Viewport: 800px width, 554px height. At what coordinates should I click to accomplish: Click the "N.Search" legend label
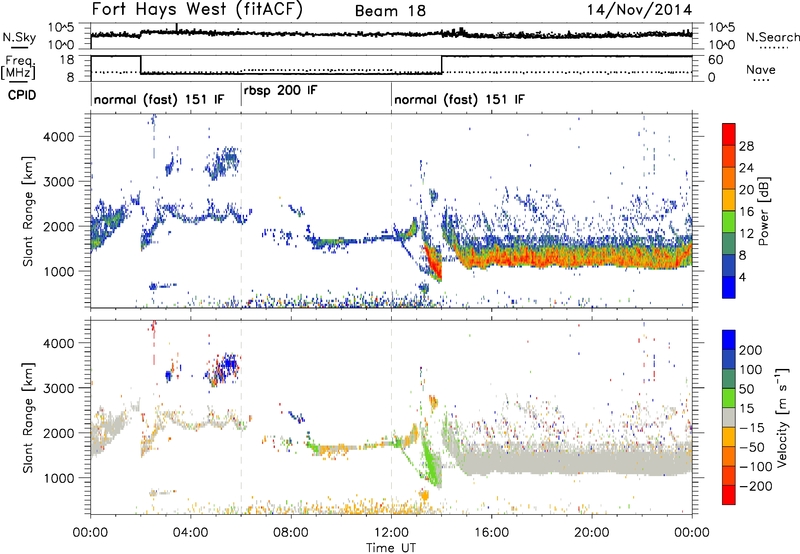click(x=772, y=37)
